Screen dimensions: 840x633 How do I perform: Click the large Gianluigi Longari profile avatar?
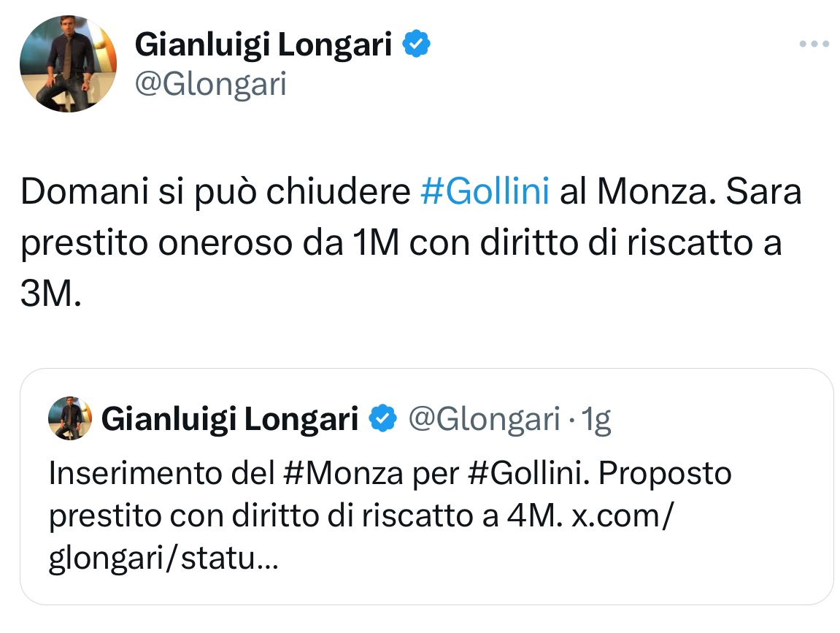pos(68,64)
